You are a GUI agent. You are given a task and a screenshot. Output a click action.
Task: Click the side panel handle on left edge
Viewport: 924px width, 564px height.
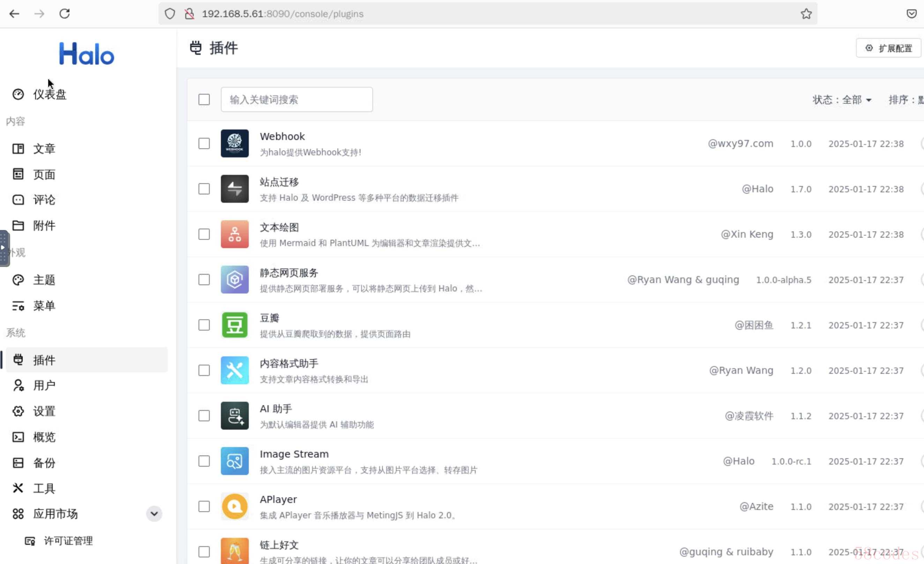point(4,248)
